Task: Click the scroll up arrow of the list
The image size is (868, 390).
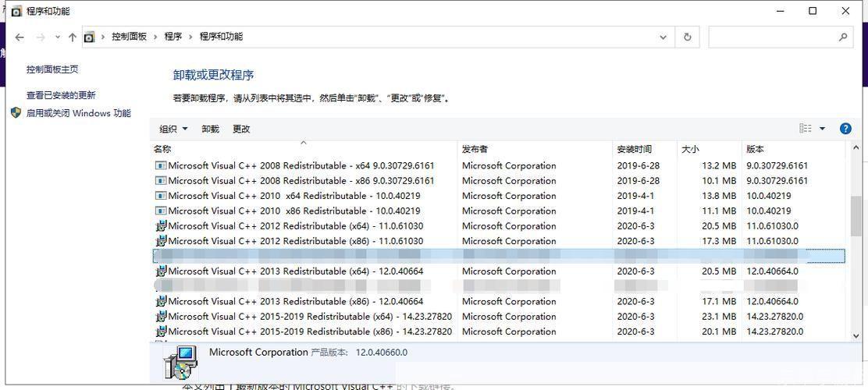Action: coord(856,148)
